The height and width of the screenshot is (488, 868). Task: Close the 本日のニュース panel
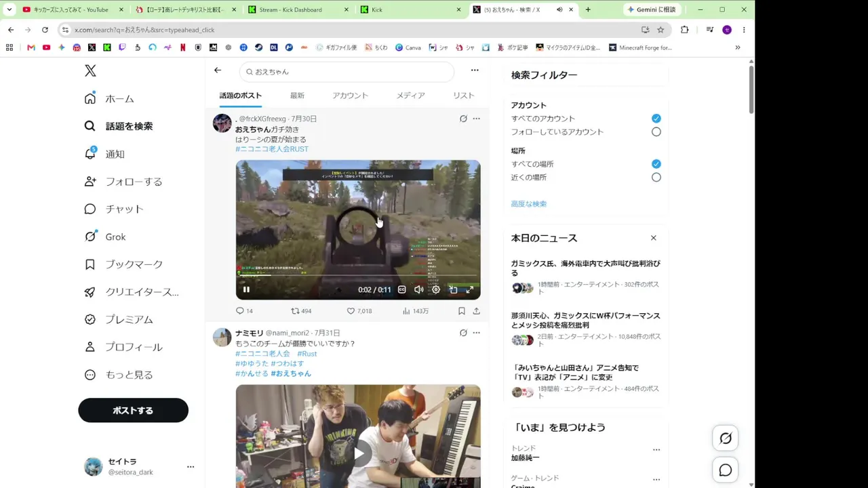click(x=654, y=238)
